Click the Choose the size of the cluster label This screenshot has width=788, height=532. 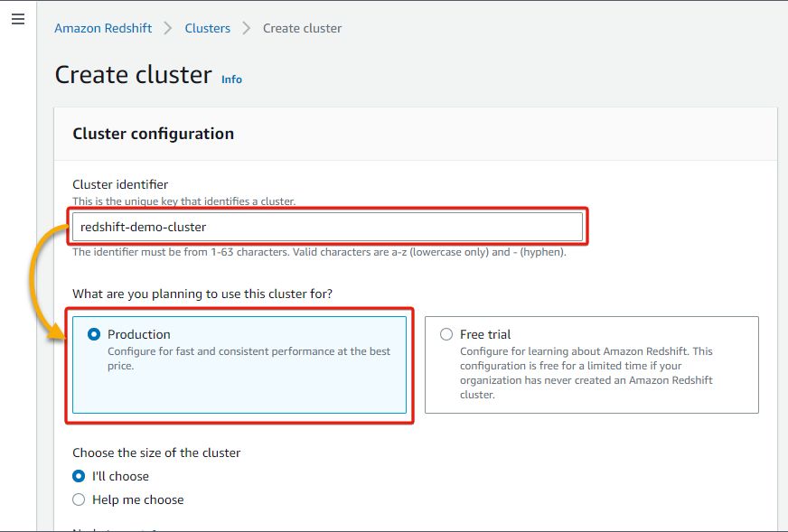156,453
